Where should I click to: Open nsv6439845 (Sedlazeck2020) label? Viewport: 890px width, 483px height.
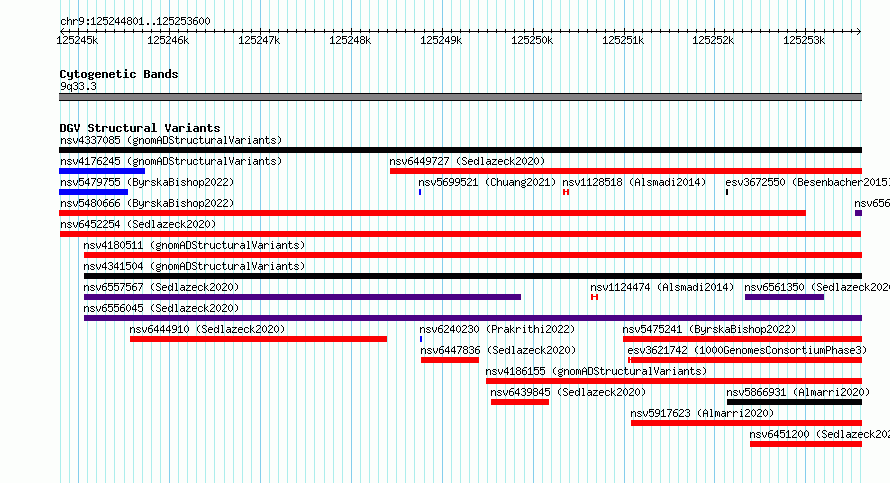(x=568, y=392)
